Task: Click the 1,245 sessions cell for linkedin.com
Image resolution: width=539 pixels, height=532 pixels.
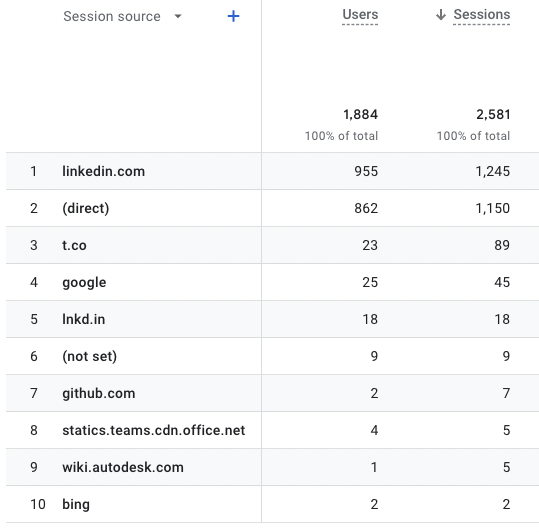Action: [493, 171]
